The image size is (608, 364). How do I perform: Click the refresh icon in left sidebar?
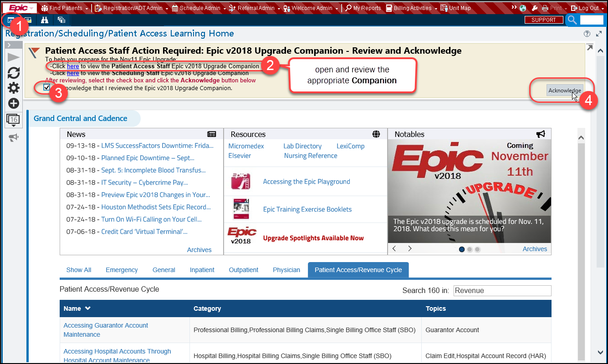tap(14, 73)
